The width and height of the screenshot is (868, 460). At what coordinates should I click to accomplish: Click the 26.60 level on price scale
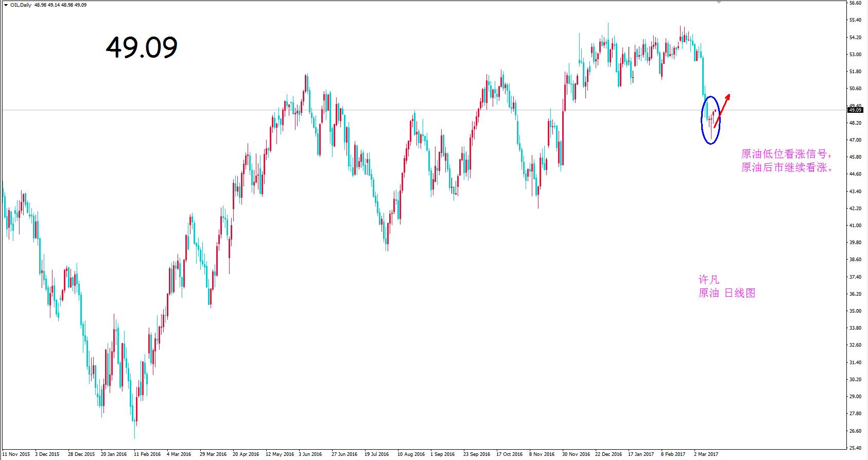click(x=855, y=431)
